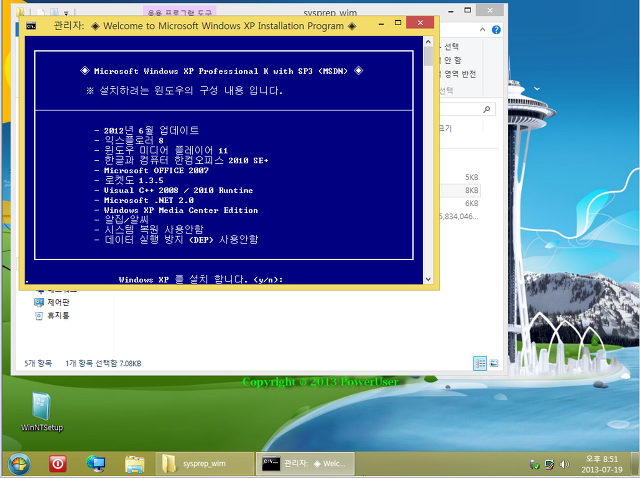Switch Explorer to details view icon
The height and width of the screenshot is (478, 640).
pyautogui.click(x=480, y=363)
